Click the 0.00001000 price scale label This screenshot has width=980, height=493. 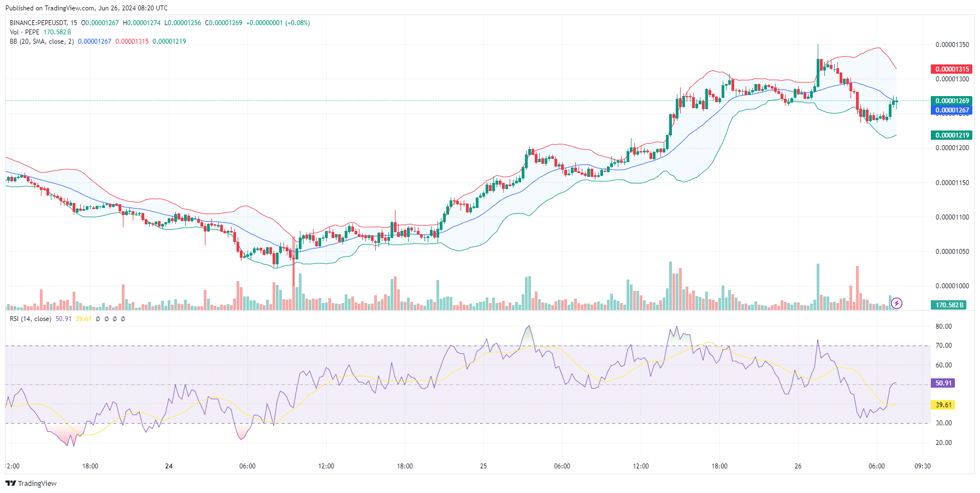[952, 286]
